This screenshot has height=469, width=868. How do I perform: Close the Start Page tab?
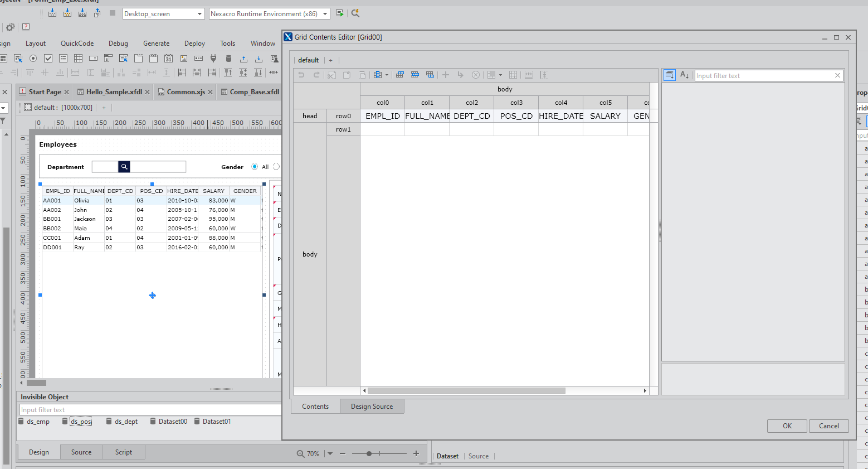[66, 91]
